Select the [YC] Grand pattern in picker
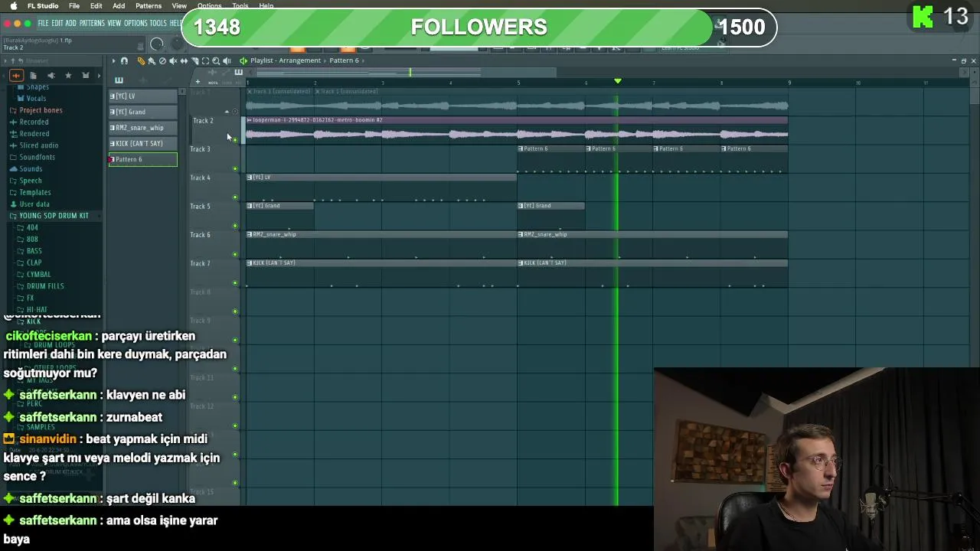This screenshot has height=551, width=980. 142,112
